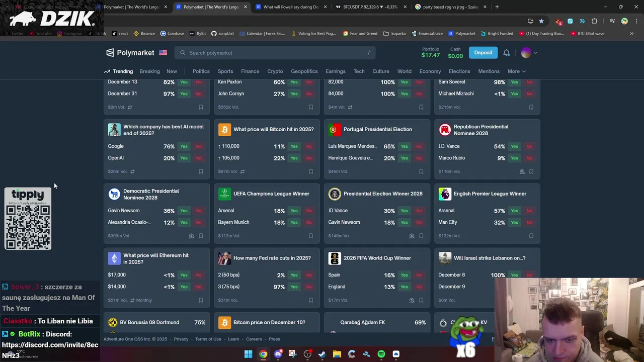The image size is (644, 362).
Task: Buy Yes on J.D. Vance Republican nominee
Action: 514,146
